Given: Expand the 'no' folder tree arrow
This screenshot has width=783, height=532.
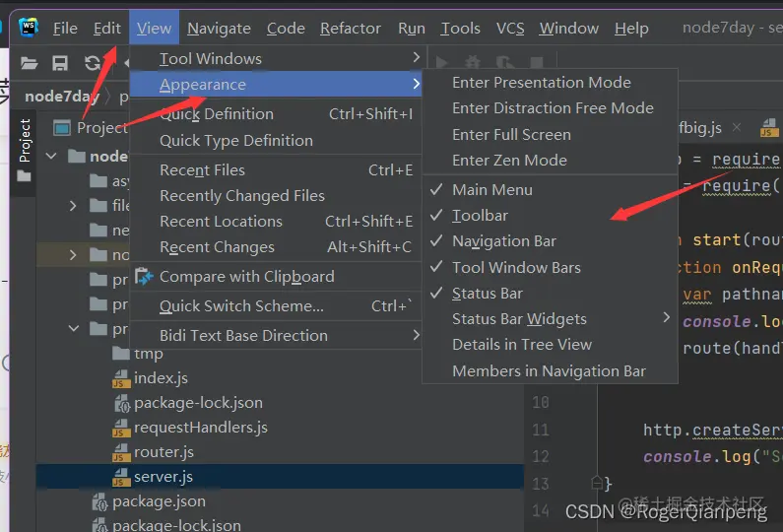Looking at the screenshot, I should point(73,255).
